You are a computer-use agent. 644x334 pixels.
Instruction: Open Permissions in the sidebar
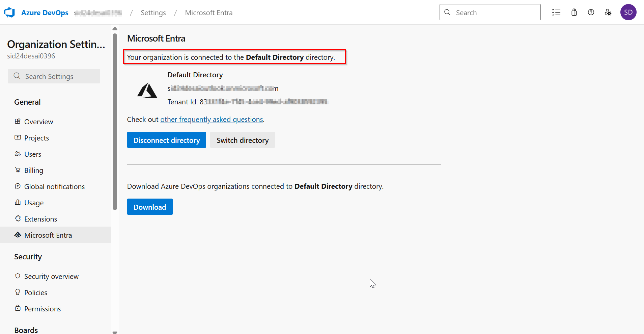(55, 309)
